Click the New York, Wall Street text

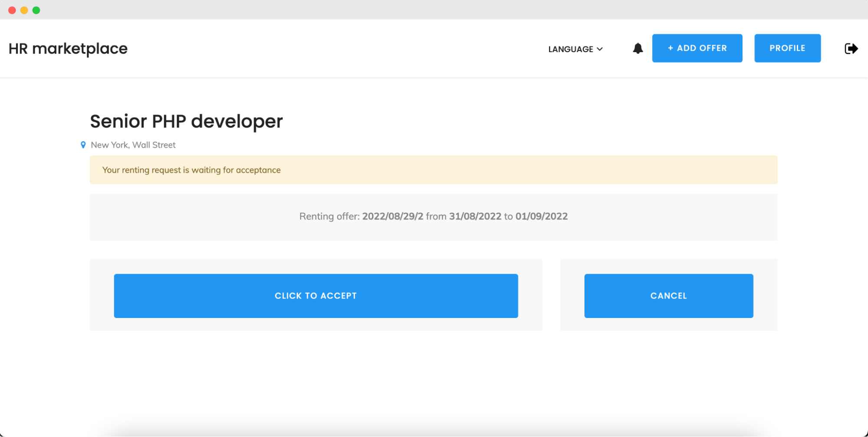coord(133,145)
